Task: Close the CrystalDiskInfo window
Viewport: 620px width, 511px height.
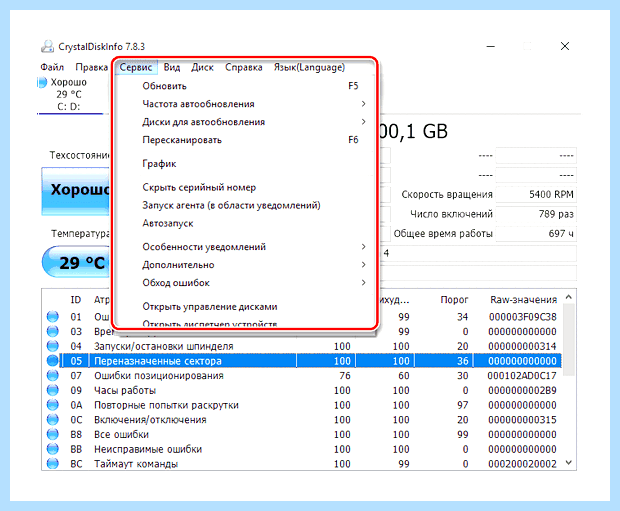Action: 565,46
